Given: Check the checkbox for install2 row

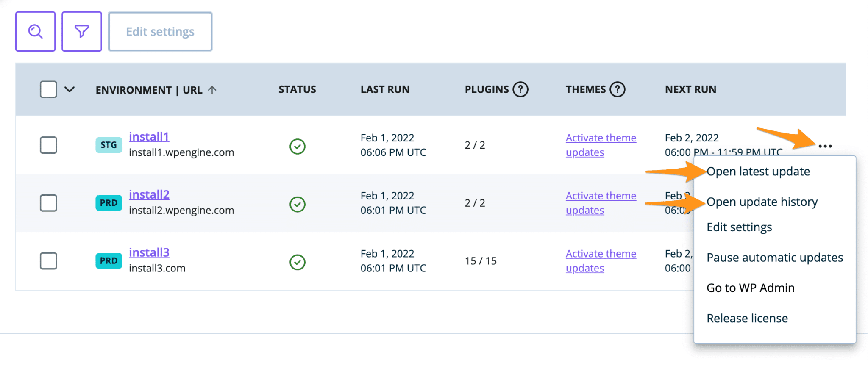Looking at the screenshot, I should click(48, 203).
